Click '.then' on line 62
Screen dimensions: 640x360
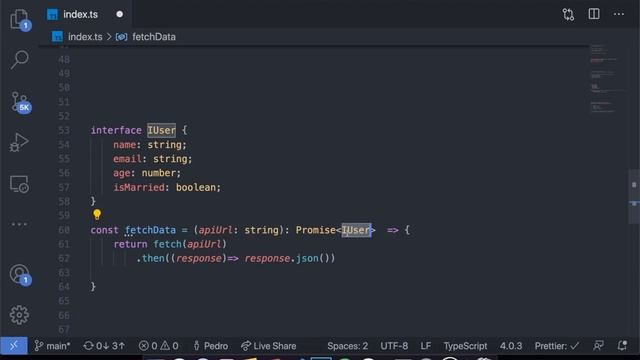150,258
